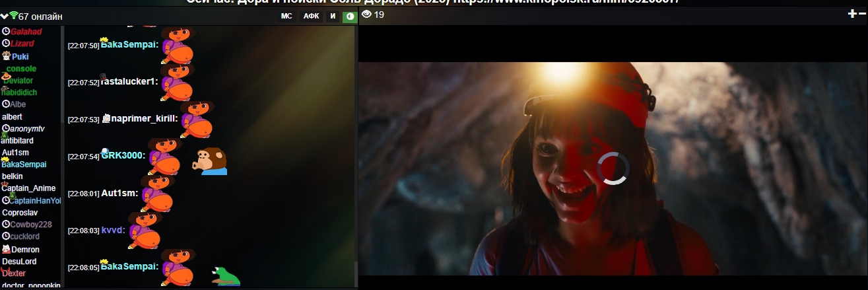Select user Captain_Anime in the user list
Screen dimensions: 868x290
point(28,188)
